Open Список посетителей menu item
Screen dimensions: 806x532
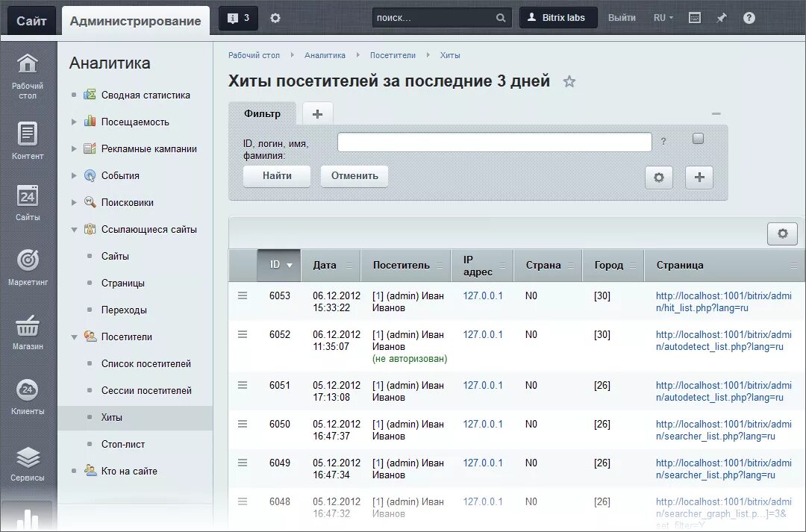pos(146,364)
